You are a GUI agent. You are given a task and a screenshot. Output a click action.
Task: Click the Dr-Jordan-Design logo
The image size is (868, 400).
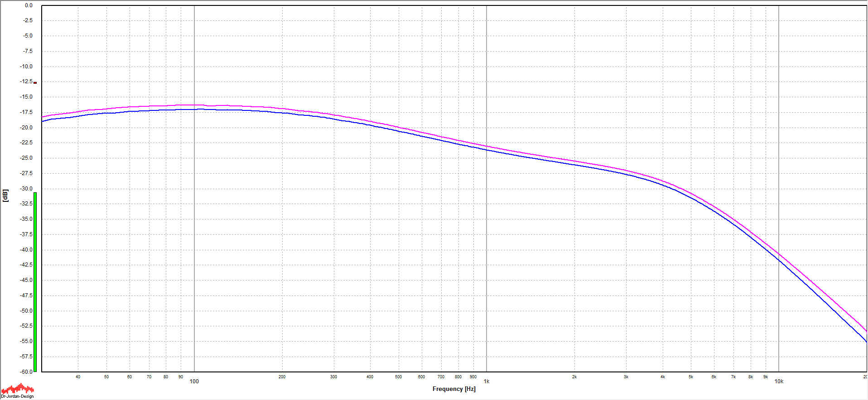(x=18, y=391)
